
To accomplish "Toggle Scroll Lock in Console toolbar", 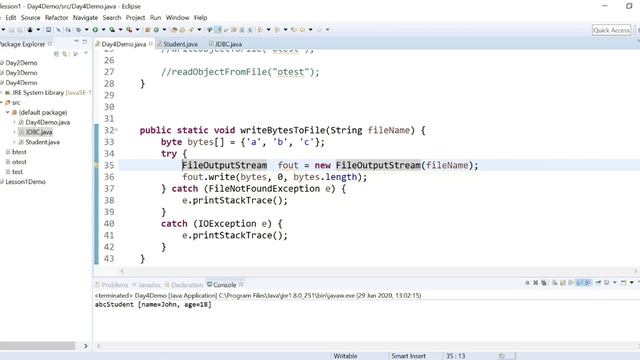I will tap(563, 282).
